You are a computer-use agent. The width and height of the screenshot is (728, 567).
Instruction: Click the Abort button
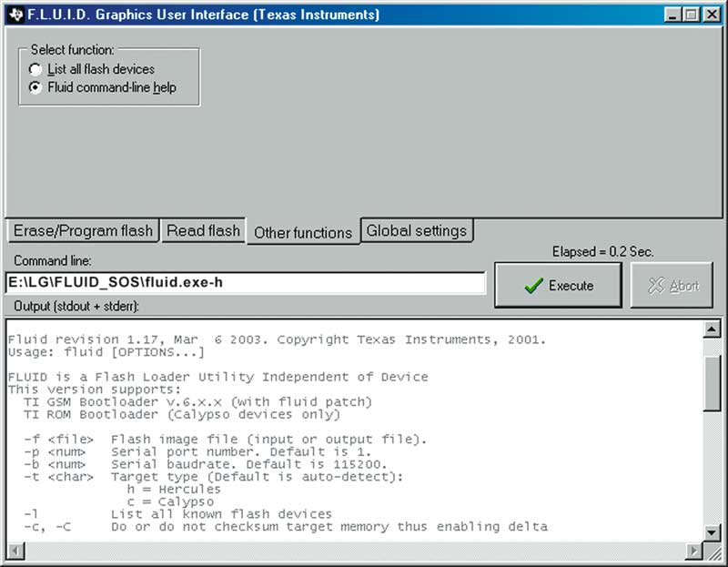672,285
